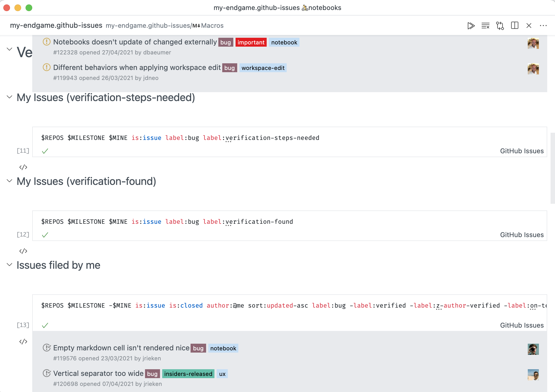
Task: Click jrieken's avatar next to Empty markdown issue
Action: pyautogui.click(x=533, y=350)
